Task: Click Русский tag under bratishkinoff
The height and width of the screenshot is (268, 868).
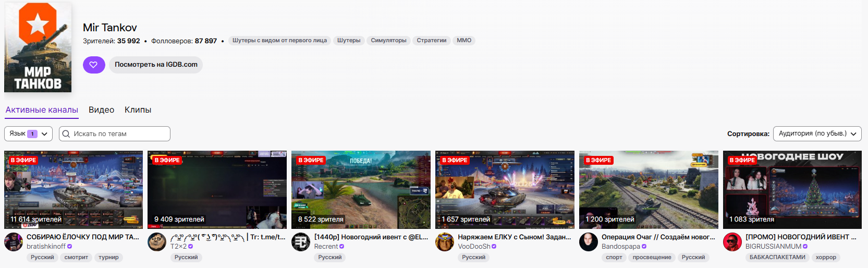Action: (42, 257)
